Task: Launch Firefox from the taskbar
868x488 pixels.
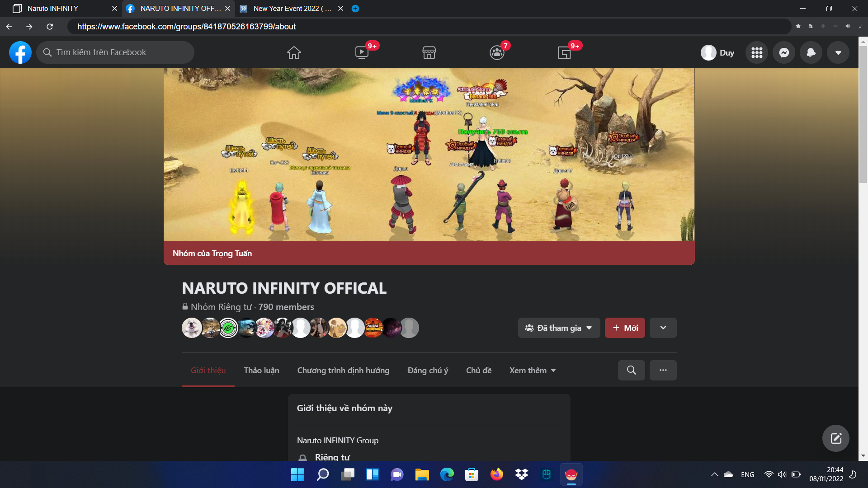Action: (x=496, y=474)
